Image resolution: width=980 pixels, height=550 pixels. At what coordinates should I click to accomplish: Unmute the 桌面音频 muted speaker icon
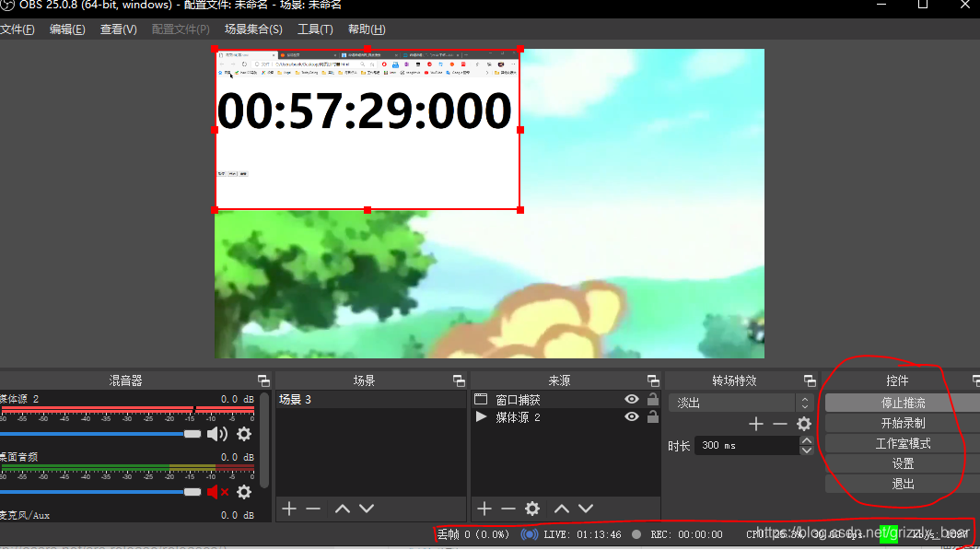tap(216, 492)
